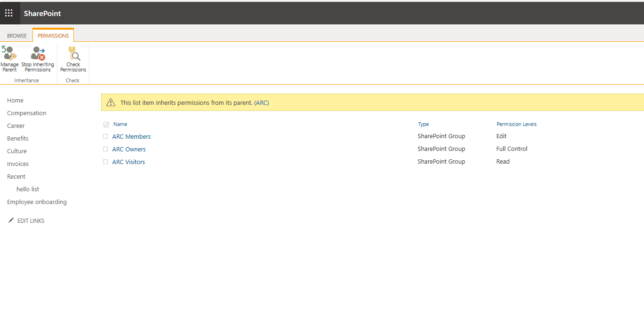Open the ARC Visitors group link
Screen dimensions: 644x330
pyautogui.click(x=128, y=162)
